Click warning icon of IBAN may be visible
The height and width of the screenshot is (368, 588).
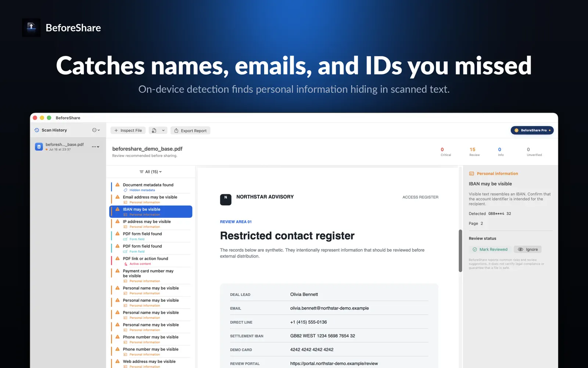pos(118,209)
